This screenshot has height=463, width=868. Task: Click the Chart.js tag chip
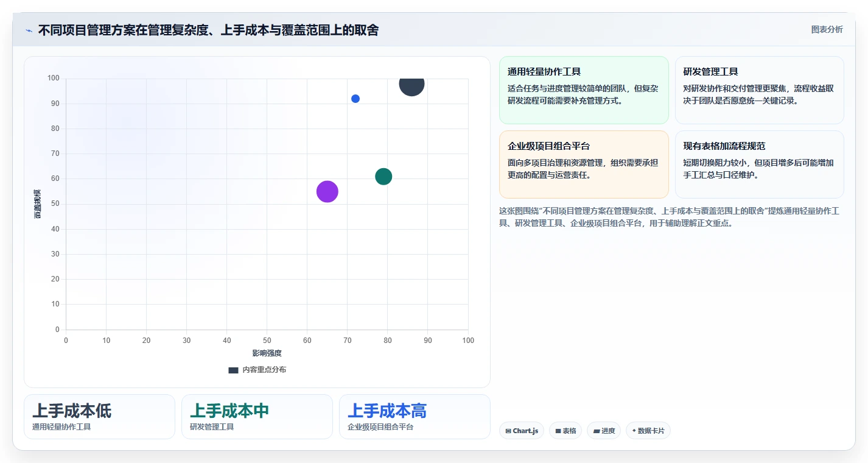[522, 431]
